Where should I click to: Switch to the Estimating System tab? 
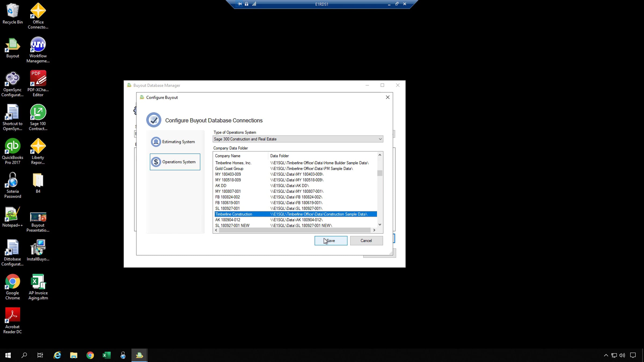pyautogui.click(x=175, y=142)
